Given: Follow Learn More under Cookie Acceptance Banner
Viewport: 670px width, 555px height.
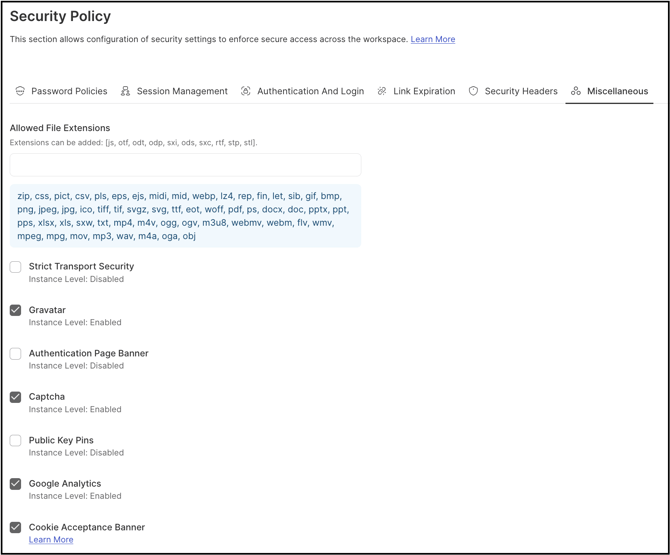Looking at the screenshot, I should (51, 540).
